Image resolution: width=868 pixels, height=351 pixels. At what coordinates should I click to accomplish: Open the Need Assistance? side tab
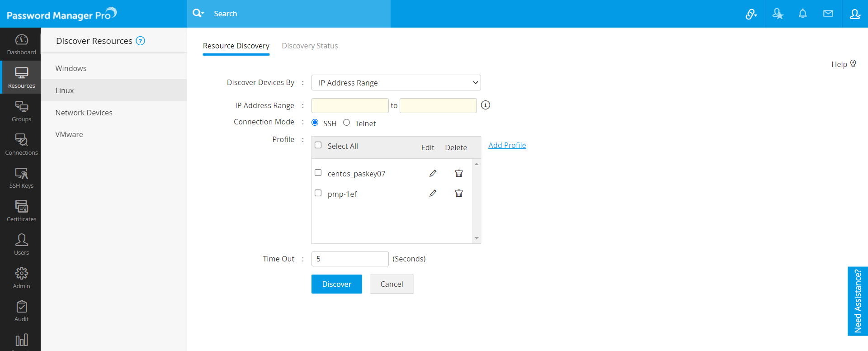coord(858,301)
